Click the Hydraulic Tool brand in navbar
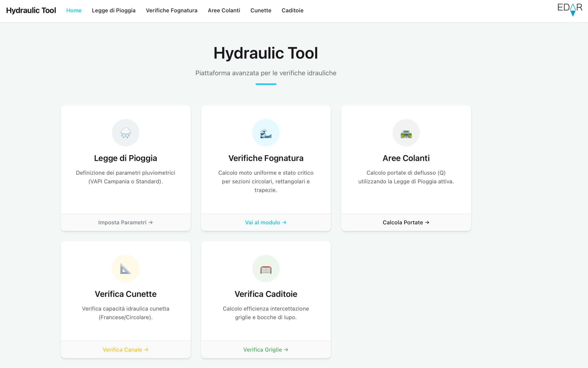This screenshot has width=588, height=368. [x=31, y=10]
